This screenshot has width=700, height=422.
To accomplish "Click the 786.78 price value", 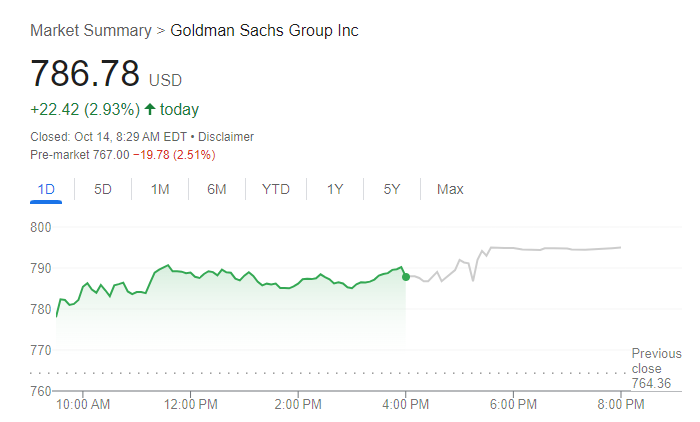I will coord(86,74).
